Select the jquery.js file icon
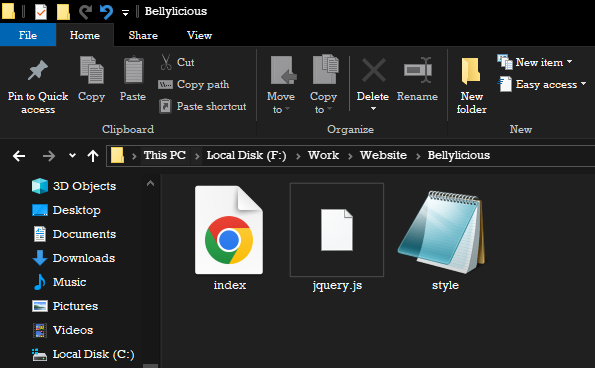 [337, 230]
